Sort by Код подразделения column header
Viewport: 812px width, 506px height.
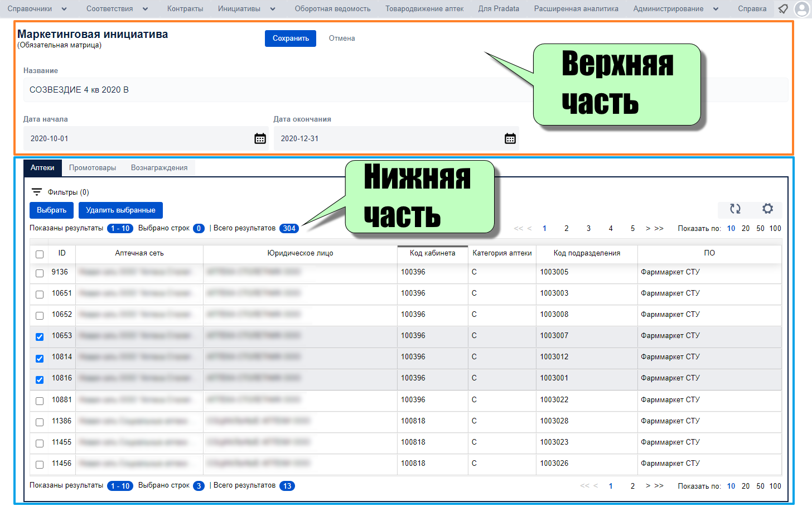point(587,253)
